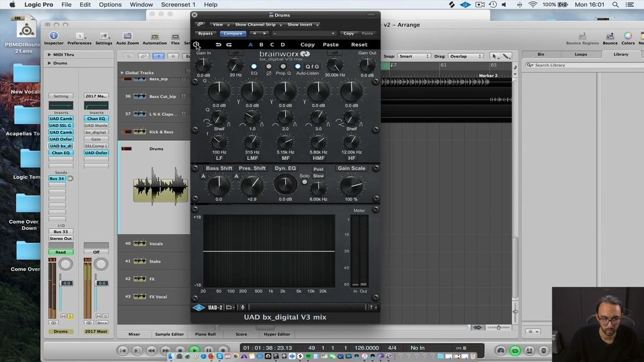Toggle the Dyn. EQ Solo button

tap(305, 182)
